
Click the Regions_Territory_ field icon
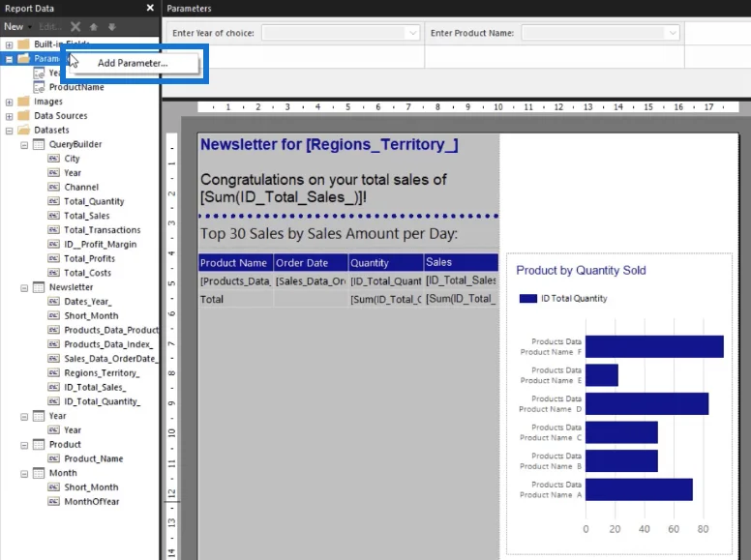click(x=53, y=373)
